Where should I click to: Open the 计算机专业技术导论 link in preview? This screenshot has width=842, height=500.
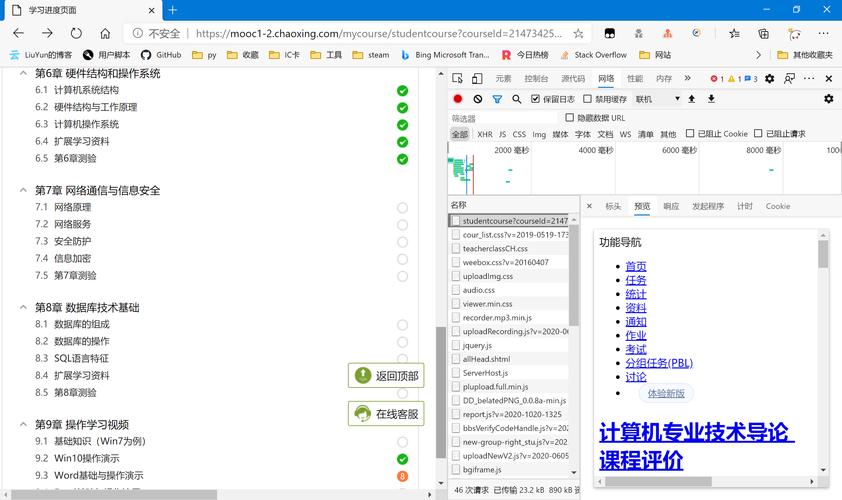click(x=696, y=433)
